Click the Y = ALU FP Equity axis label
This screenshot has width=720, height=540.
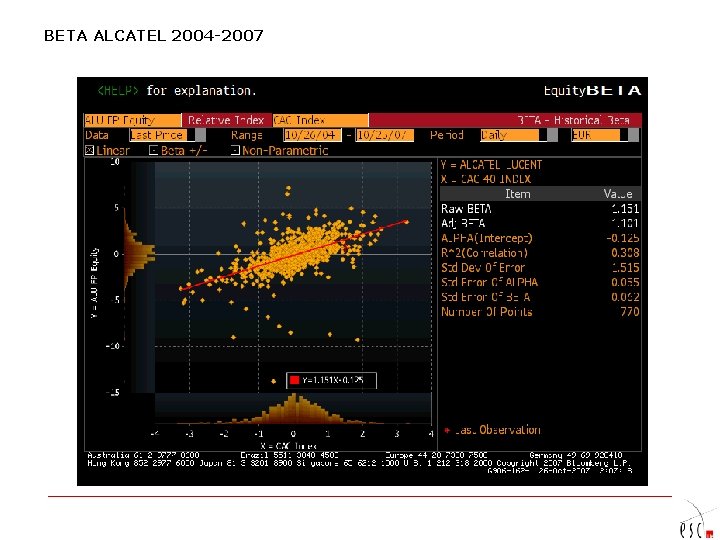(x=94, y=283)
